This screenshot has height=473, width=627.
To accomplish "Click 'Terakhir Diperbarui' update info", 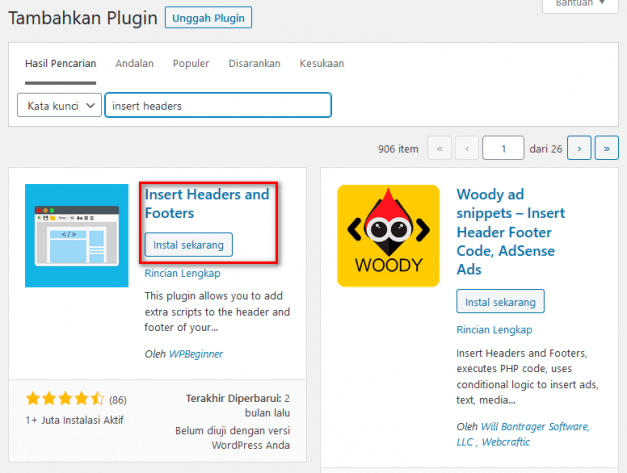I will (x=238, y=405).
